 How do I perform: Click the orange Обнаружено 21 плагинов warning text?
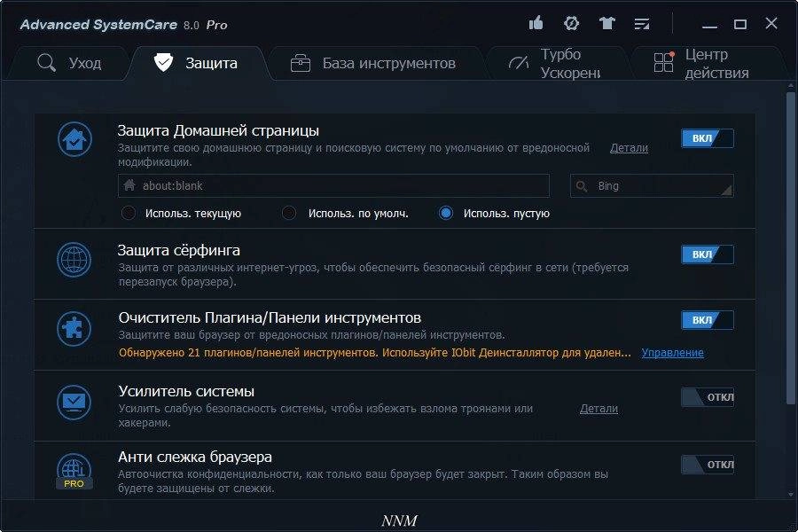tap(374, 353)
